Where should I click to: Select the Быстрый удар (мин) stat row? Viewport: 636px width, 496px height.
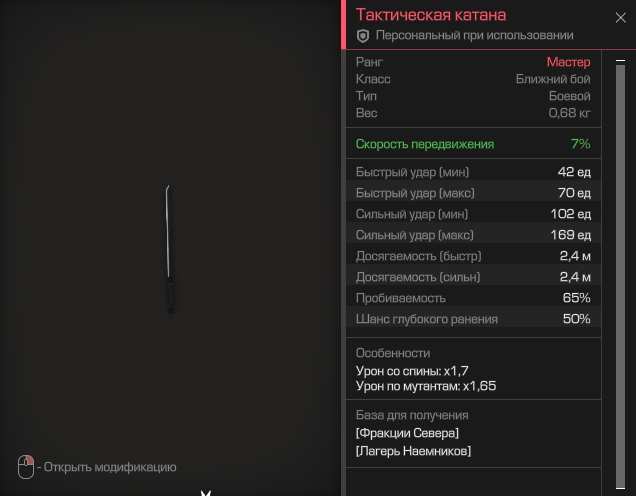[473, 172]
